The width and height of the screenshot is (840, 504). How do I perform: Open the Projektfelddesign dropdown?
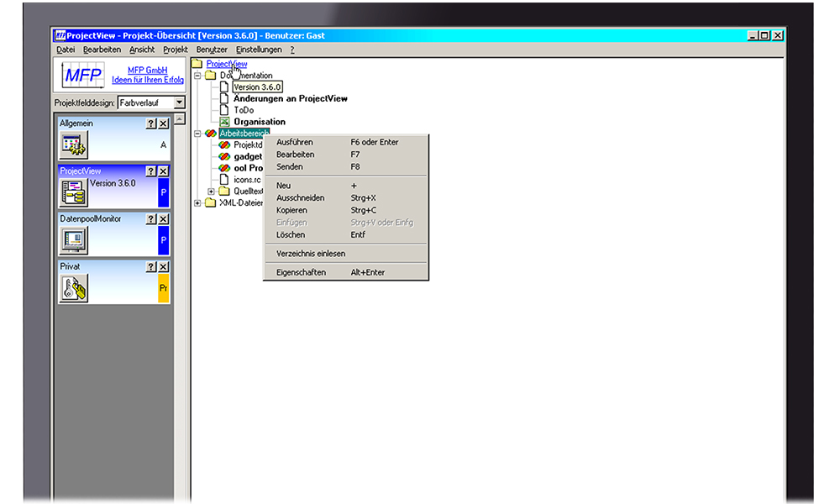tap(180, 102)
